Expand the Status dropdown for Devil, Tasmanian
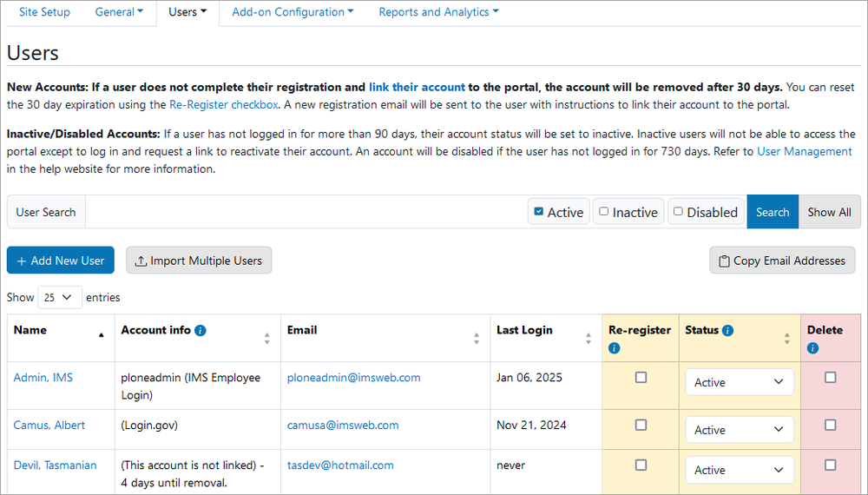868x495 pixels. (x=739, y=470)
